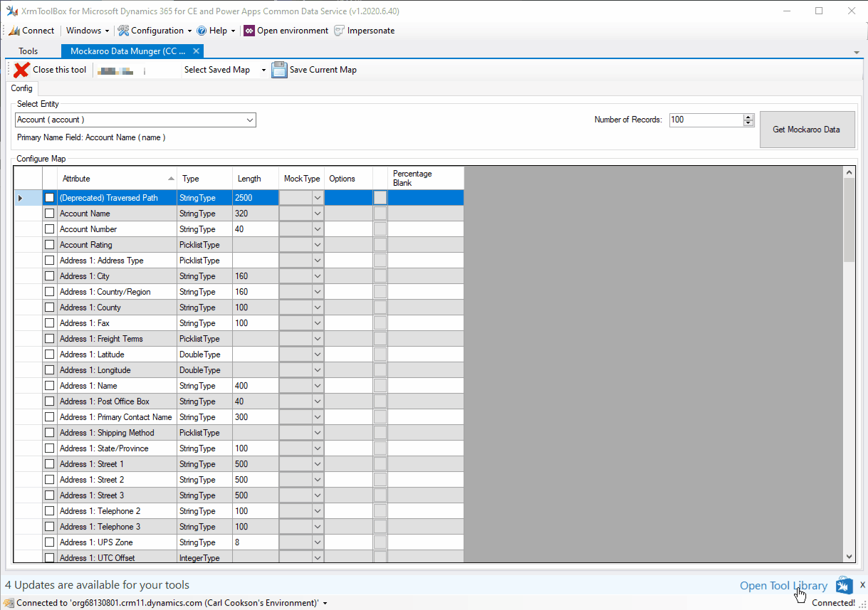Click the Impersonate mask icon

339,31
